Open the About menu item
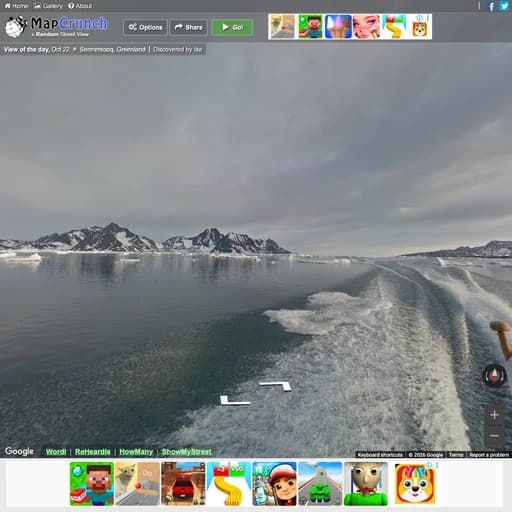512x512 pixels. 80,6
